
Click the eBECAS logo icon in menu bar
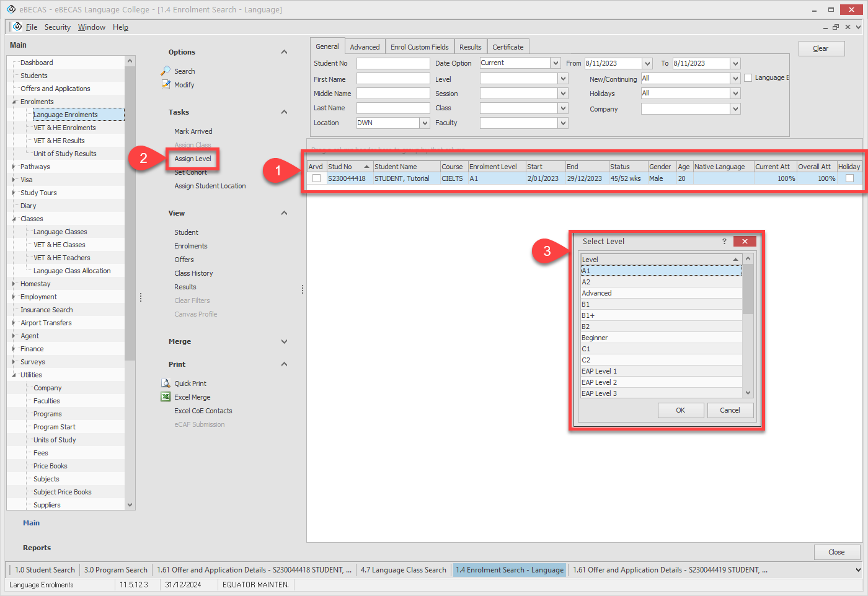click(17, 27)
